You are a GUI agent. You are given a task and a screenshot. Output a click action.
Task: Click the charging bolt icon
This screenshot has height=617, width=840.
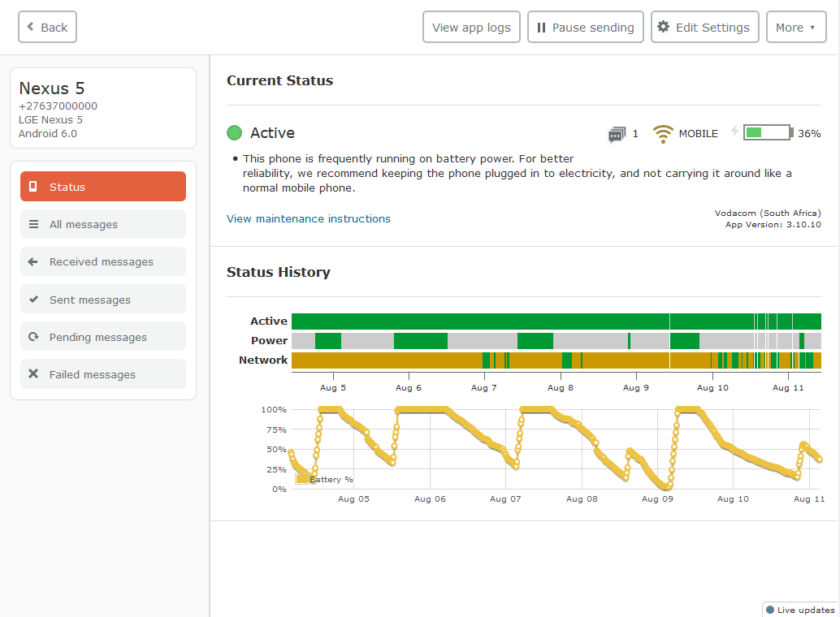(x=734, y=132)
